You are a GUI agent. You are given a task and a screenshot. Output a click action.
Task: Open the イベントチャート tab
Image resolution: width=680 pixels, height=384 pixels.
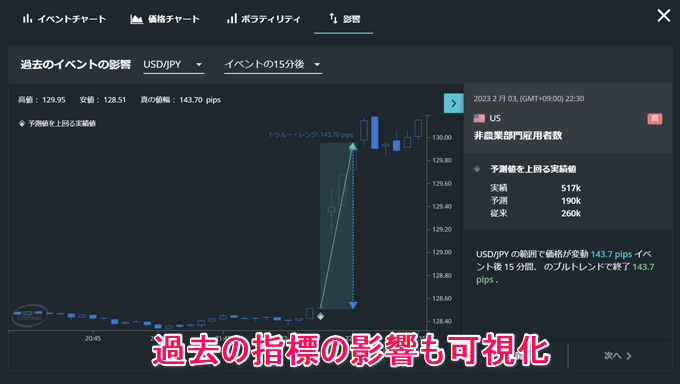64,19
